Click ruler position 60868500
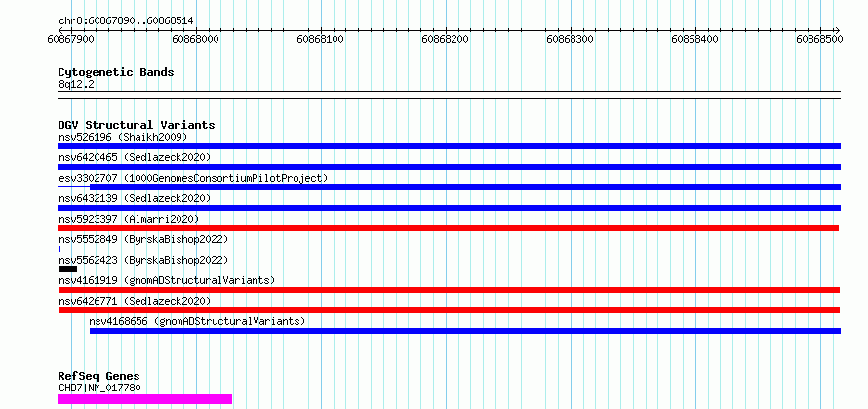Viewport: 868px width, 409px height. [820, 39]
